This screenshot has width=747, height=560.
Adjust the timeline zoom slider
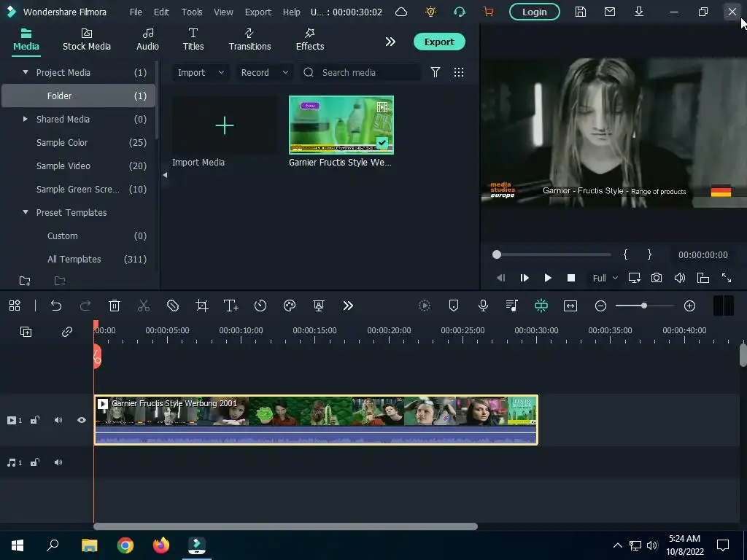click(x=645, y=306)
